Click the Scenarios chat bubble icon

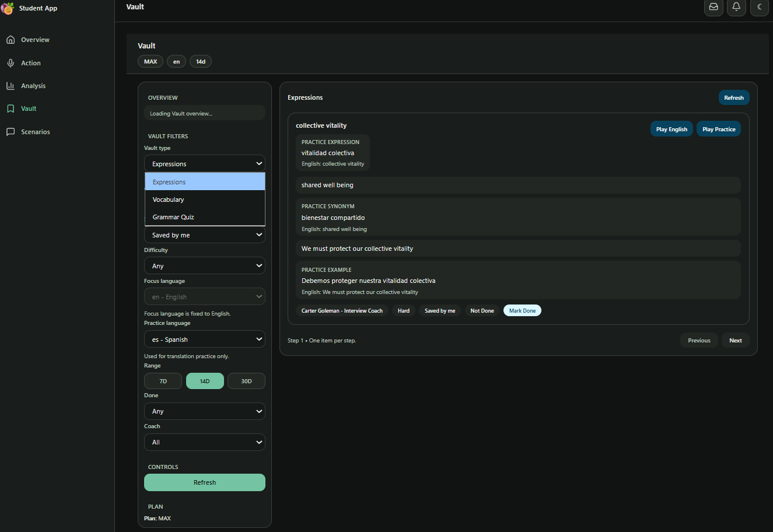(11, 132)
